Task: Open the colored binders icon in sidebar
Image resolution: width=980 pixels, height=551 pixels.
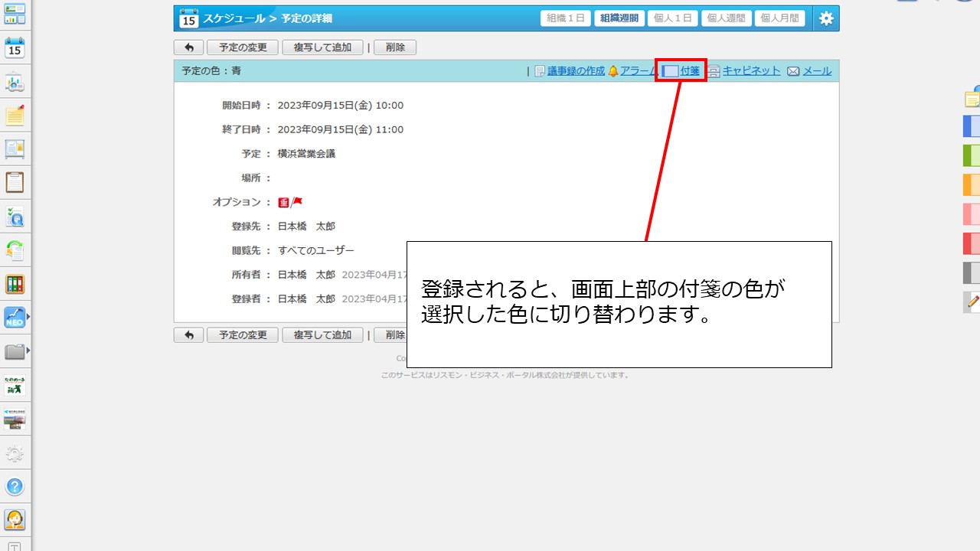Action: 15,284
